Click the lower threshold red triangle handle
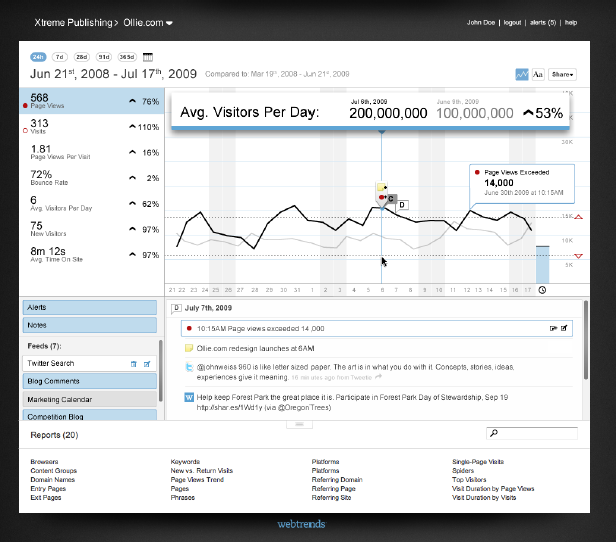Screen dimensions: 616x542 [579, 256]
